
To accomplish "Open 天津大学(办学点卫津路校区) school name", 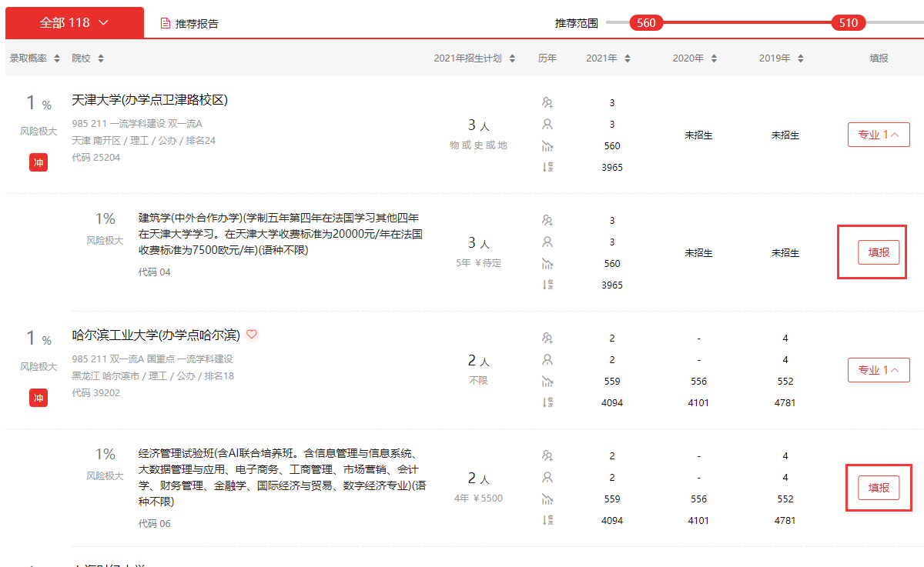I will [150, 100].
